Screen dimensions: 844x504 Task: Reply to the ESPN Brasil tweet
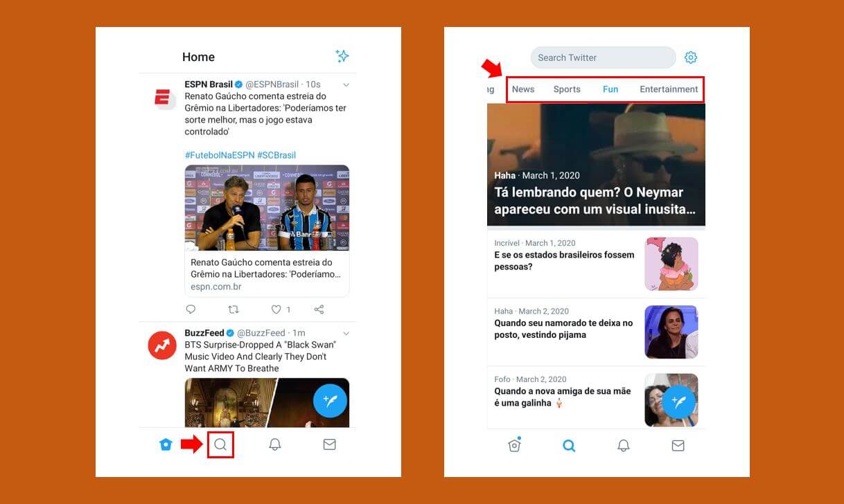(191, 309)
